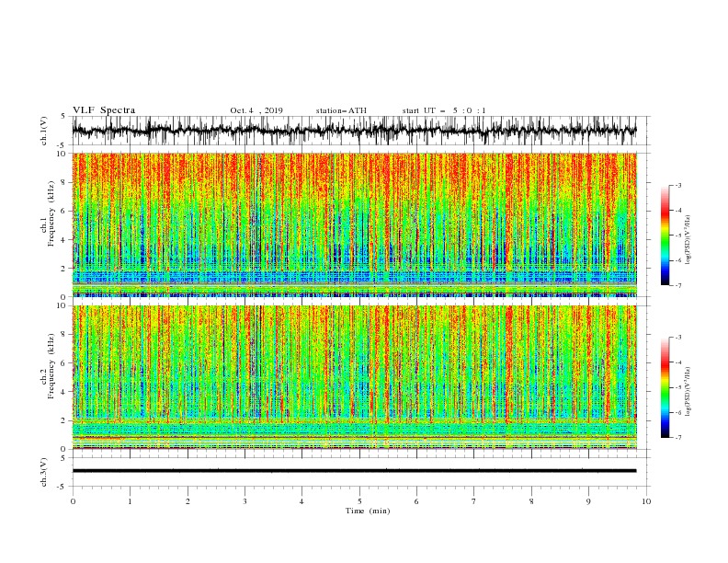Screen dimensions: 728x563
Task: Click the 'start UT = 5 :0 :1' text
Action: 444,110
